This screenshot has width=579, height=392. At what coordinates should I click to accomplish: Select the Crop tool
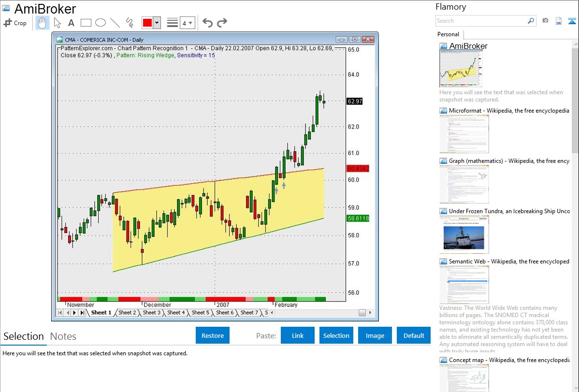15,23
